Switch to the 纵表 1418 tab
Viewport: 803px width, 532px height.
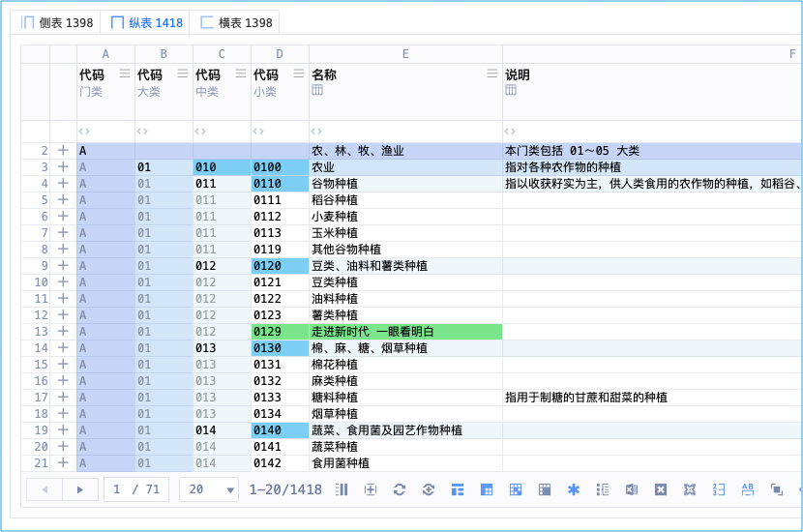tap(146, 23)
